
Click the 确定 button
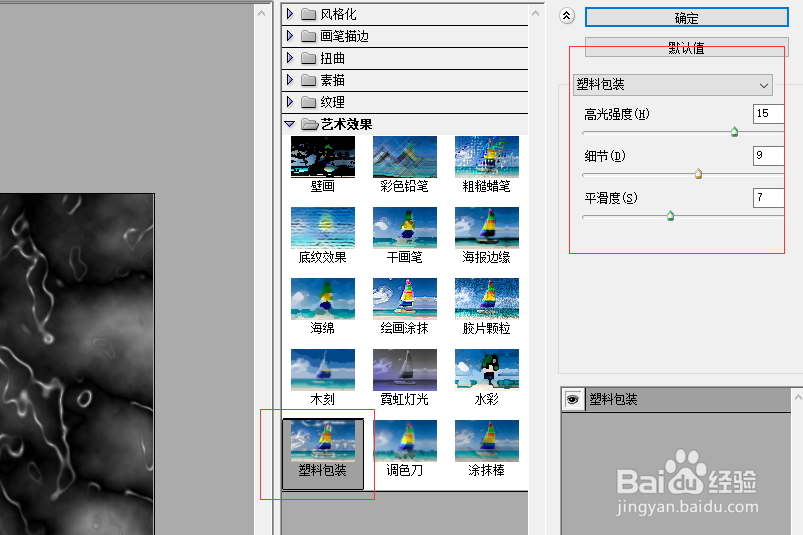click(x=686, y=18)
